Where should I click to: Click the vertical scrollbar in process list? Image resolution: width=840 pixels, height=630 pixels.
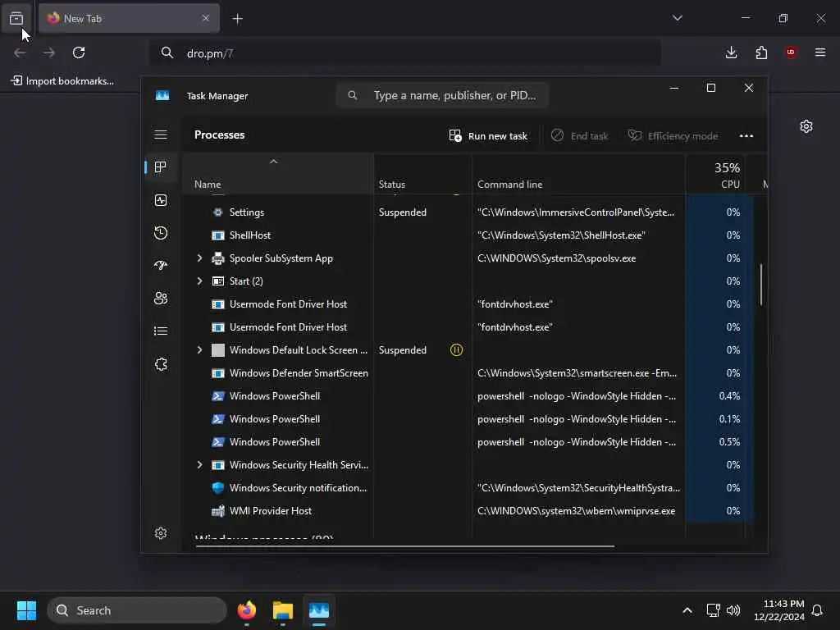(760, 285)
